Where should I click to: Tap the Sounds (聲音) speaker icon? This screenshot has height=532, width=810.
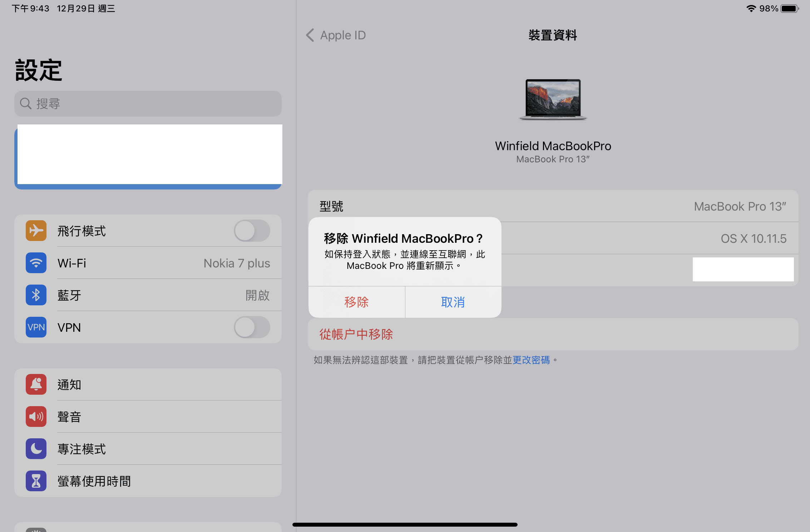[36, 417]
